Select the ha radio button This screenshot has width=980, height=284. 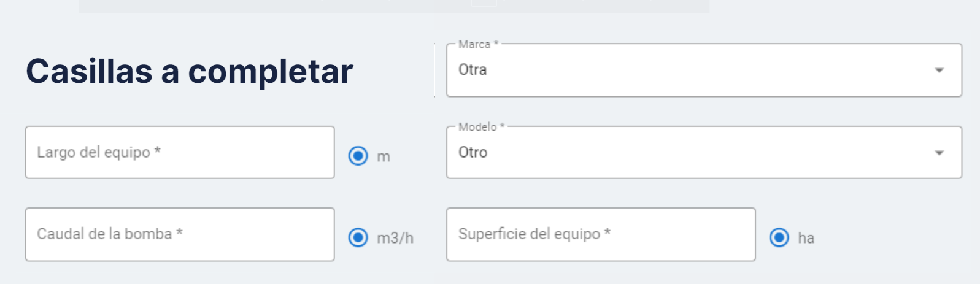tap(779, 237)
